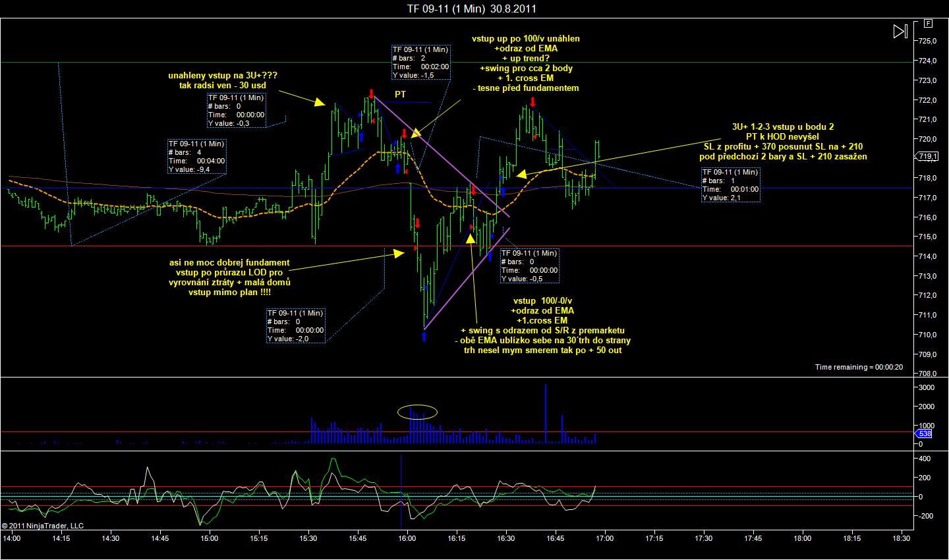The image size is (949, 560).
Task: Click the 2000 volume axis label
Action: [x=926, y=407]
